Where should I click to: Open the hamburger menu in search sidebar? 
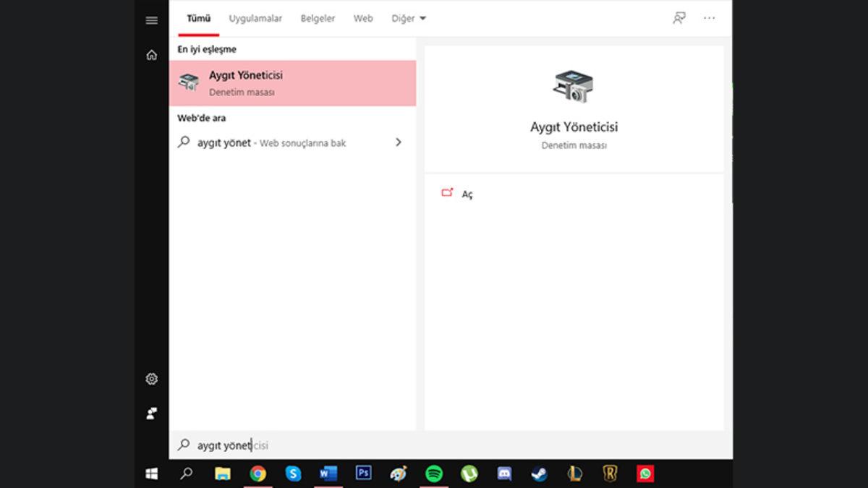151,20
